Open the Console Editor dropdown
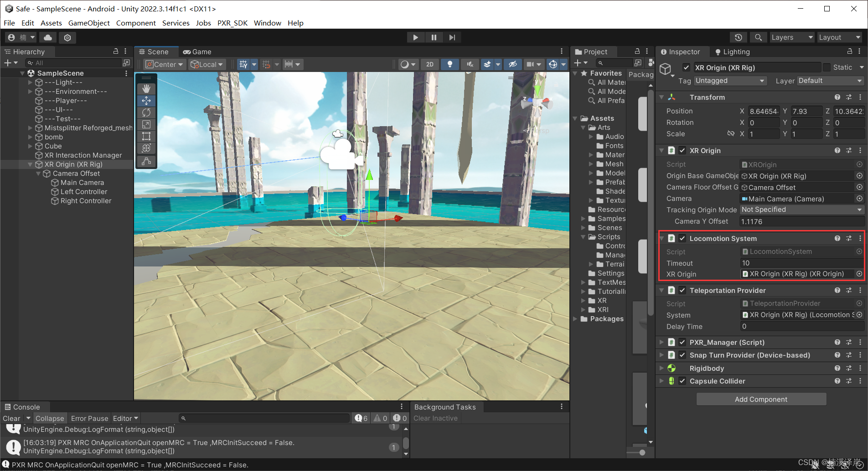This screenshot has width=868, height=471. [125, 418]
